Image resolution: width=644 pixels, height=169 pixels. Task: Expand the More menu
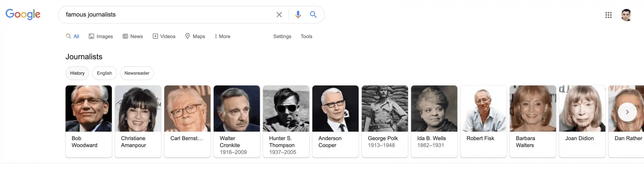click(x=223, y=37)
